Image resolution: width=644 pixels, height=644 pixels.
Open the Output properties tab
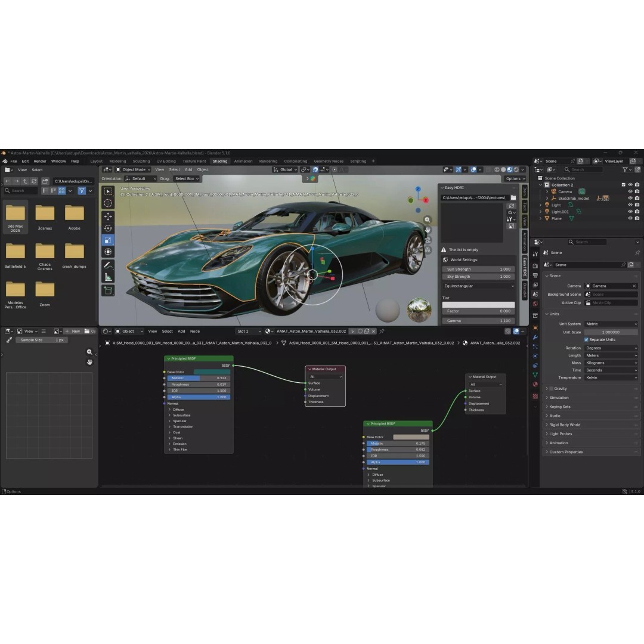pos(535,275)
